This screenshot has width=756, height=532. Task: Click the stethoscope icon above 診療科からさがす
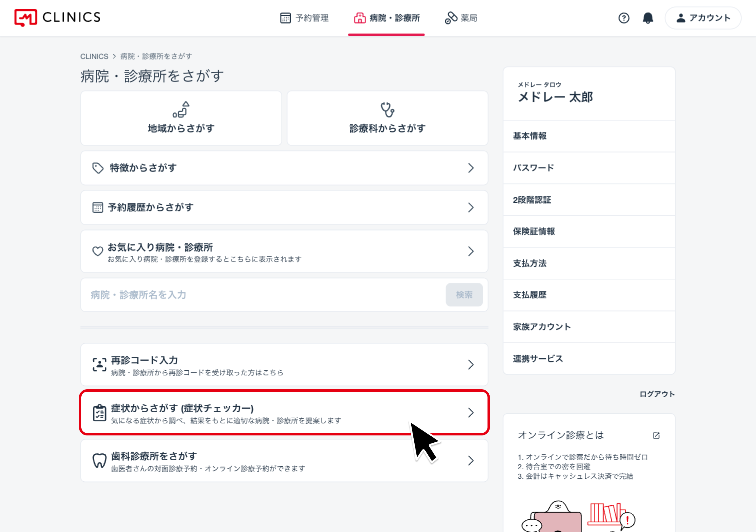[388, 110]
